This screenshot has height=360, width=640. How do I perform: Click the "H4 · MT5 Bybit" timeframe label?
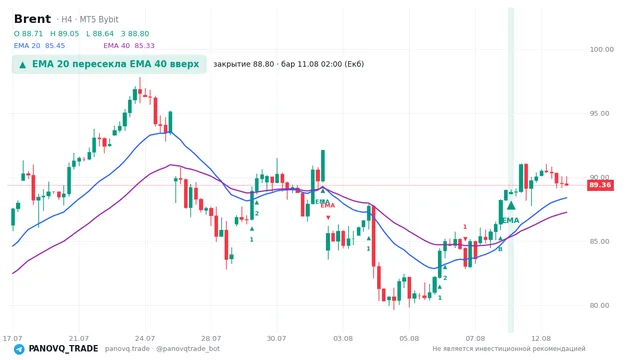(90, 20)
